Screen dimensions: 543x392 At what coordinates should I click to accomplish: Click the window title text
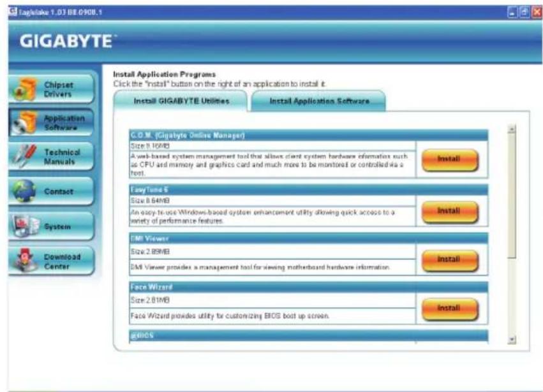point(60,12)
